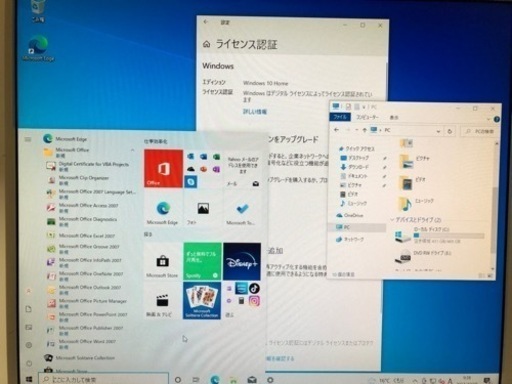512x384 pixels.
Task: Open the ファイル tab in Explorer
Action: pos(340,117)
